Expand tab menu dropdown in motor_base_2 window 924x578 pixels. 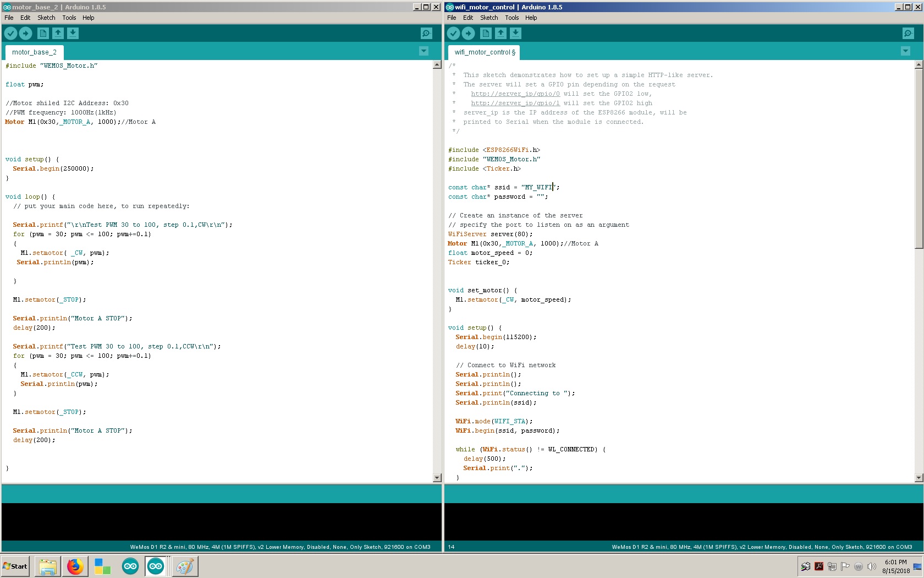(x=424, y=51)
